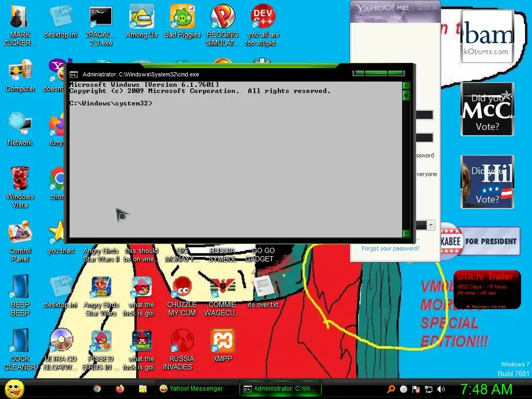
Task: Open the Messenger menu in Yahoo! Messenger
Action: coord(368,17)
